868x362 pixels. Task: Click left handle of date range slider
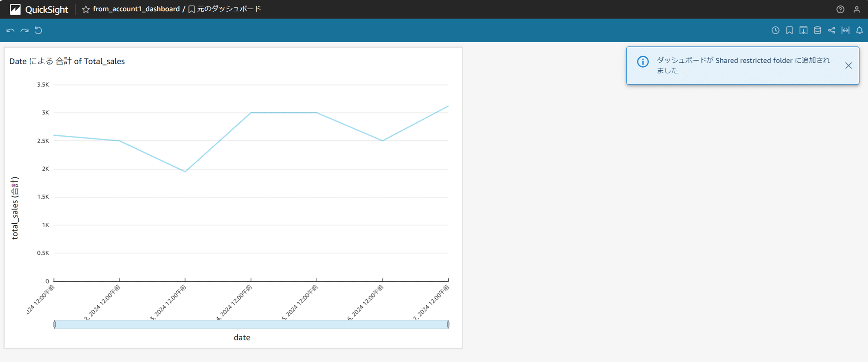(x=54, y=324)
